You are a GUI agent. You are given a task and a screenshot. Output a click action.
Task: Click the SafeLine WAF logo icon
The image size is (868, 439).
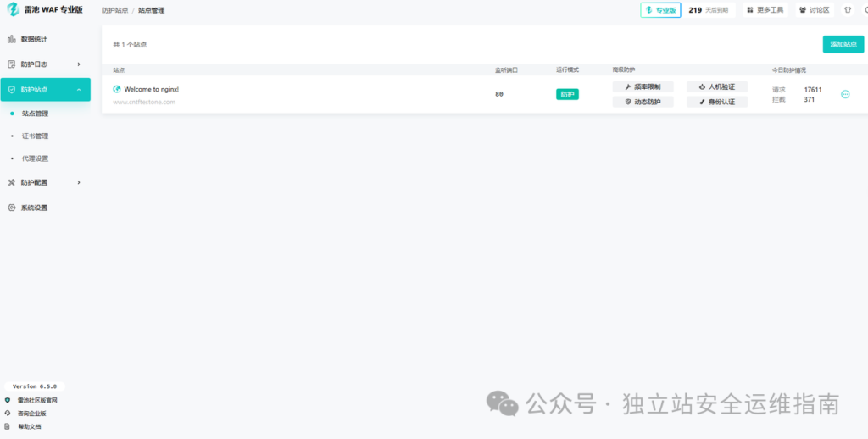(12, 9)
